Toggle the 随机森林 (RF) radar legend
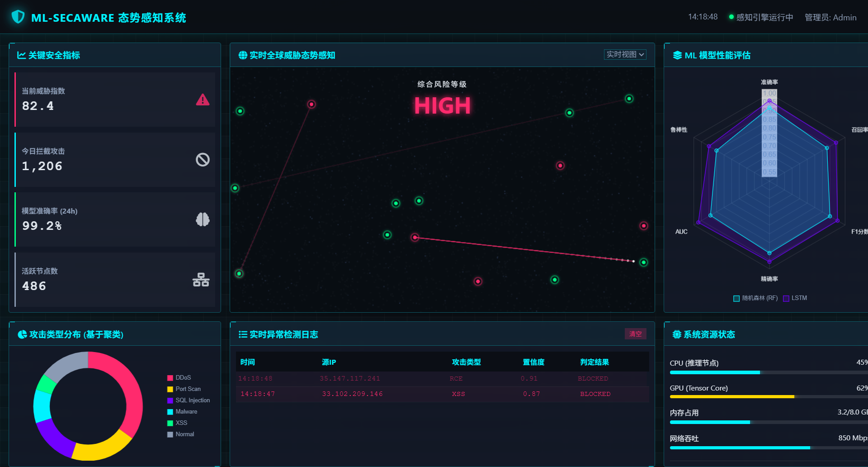Viewport: 868px width, 467px height. (755, 298)
